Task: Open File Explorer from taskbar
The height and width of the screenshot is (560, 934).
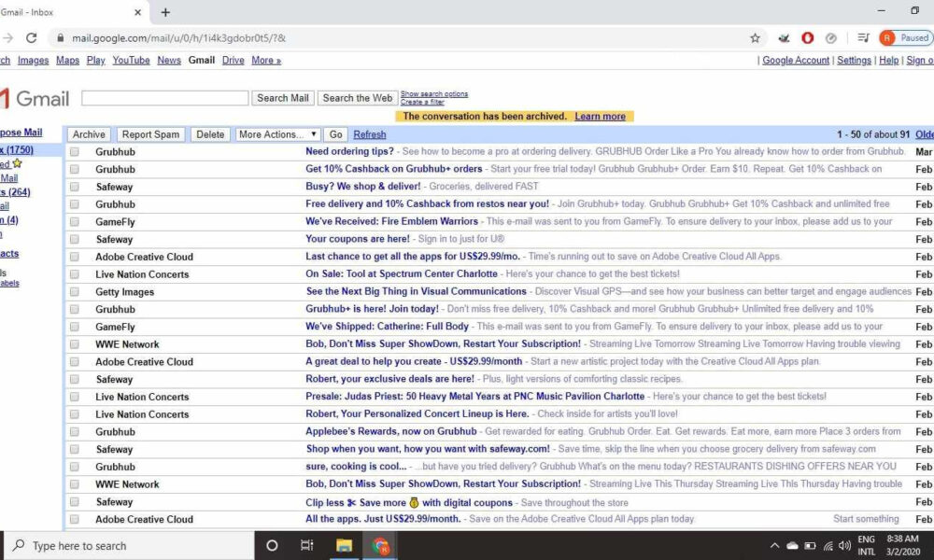Action: [x=344, y=545]
